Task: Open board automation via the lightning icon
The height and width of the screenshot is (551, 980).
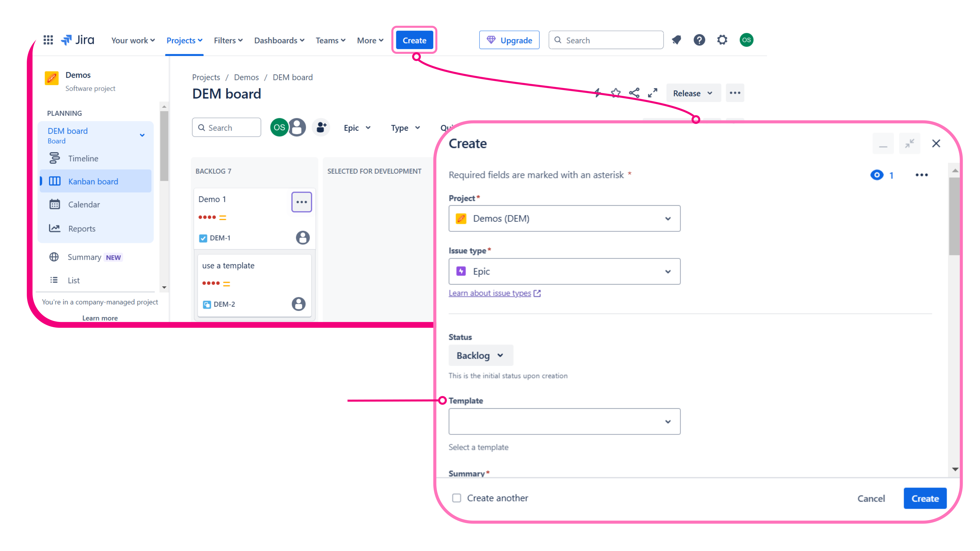Action: (597, 92)
